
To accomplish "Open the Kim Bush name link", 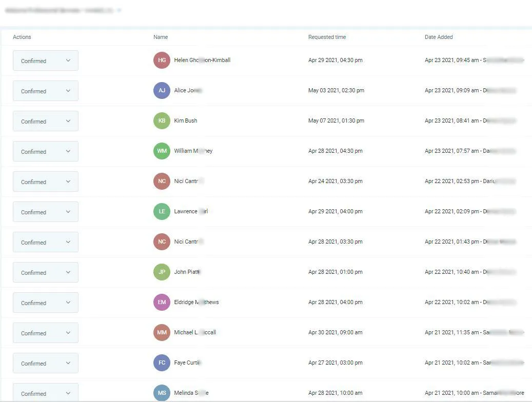I will pos(186,120).
